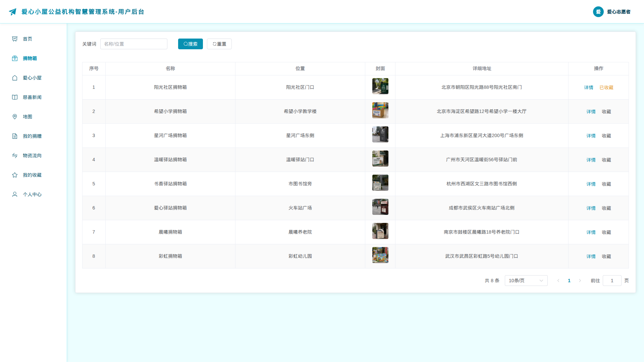Click the 我的捐赠 document icon
Screen dimensions: 644x362
click(x=15, y=136)
